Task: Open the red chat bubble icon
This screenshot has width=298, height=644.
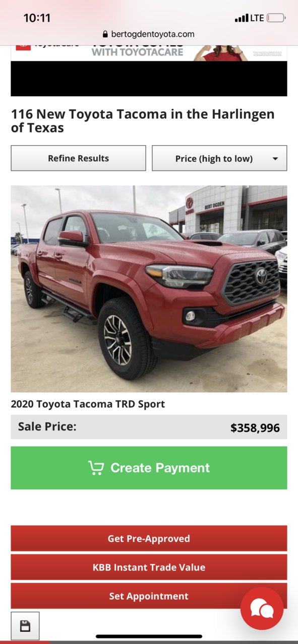Action: [262, 608]
